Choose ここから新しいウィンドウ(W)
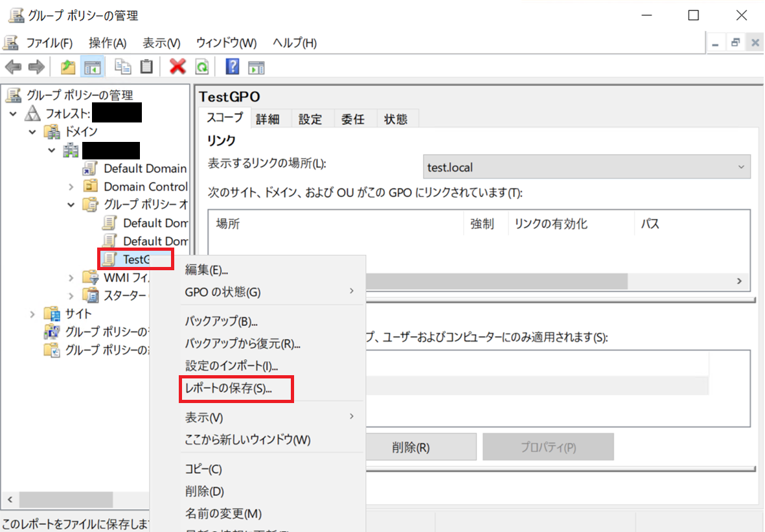The height and width of the screenshot is (532, 765). (273, 439)
